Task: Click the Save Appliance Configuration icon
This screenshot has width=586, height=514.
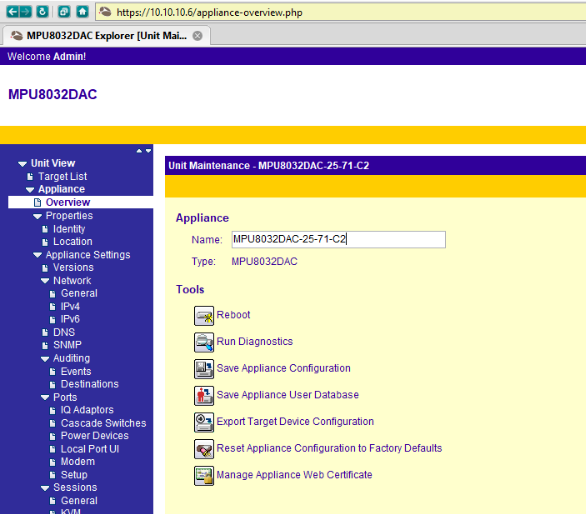Action: pyautogui.click(x=204, y=369)
